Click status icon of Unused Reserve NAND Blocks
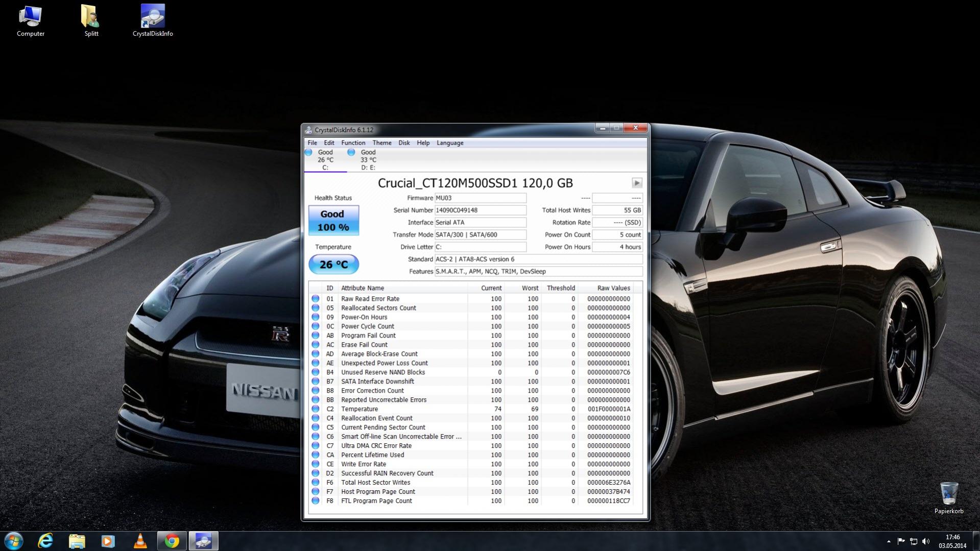 [316, 372]
